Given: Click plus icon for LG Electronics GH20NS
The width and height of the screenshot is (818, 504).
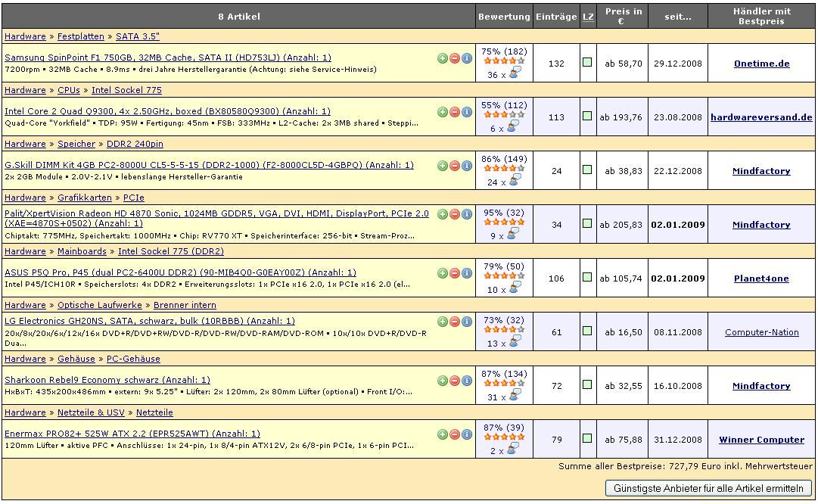Looking at the screenshot, I should click(x=443, y=322).
